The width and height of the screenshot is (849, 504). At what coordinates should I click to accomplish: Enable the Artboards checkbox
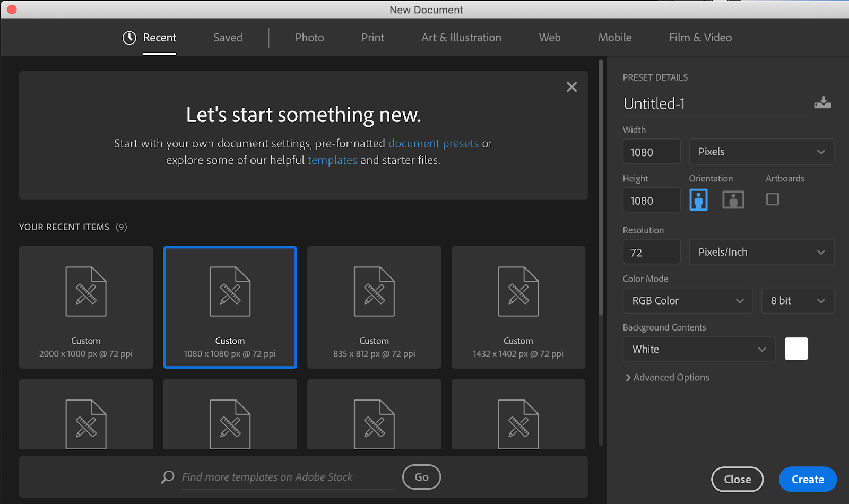click(x=773, y=199)
